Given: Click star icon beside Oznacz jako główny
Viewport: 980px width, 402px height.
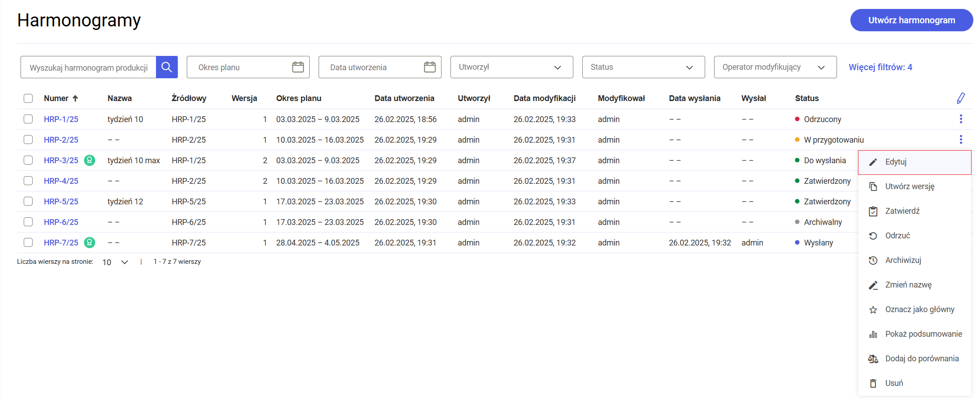Looking at the screenshot, I should tap(873, 309).
